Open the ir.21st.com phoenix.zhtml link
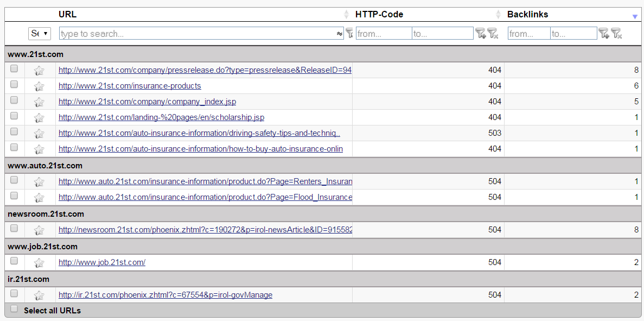644x321 pixels. tap(165, 295)
